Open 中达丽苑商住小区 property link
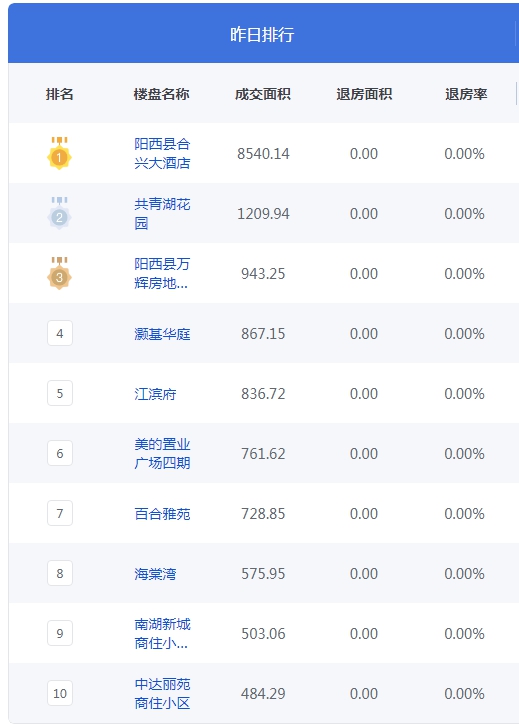 point(162,694)
